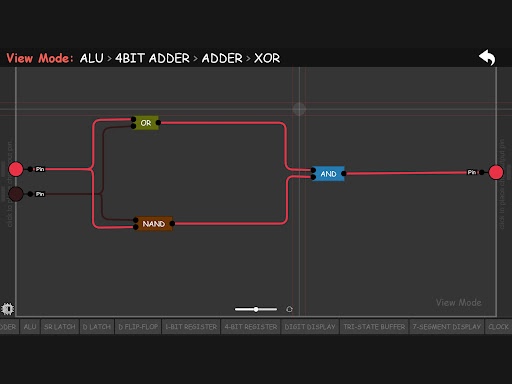
Task: Go to ADDER in breadcrumb
Action: pyautogui.click(x=222, y=58)
